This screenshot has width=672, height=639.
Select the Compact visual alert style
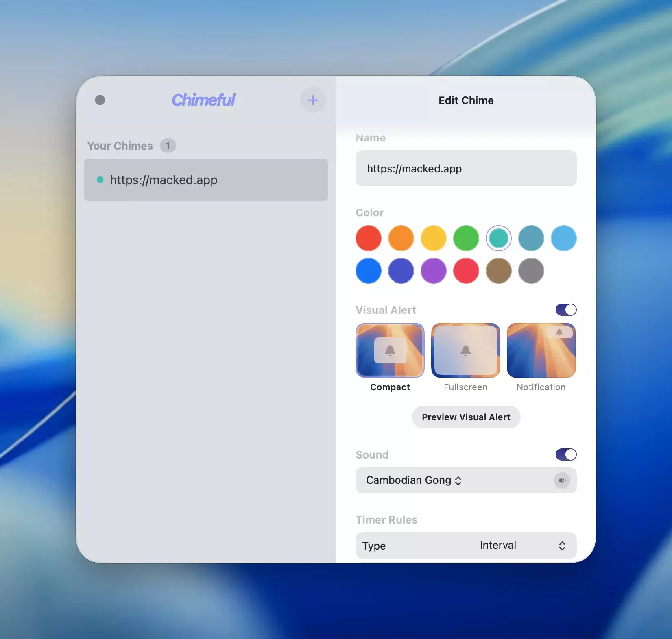[390, 350]
